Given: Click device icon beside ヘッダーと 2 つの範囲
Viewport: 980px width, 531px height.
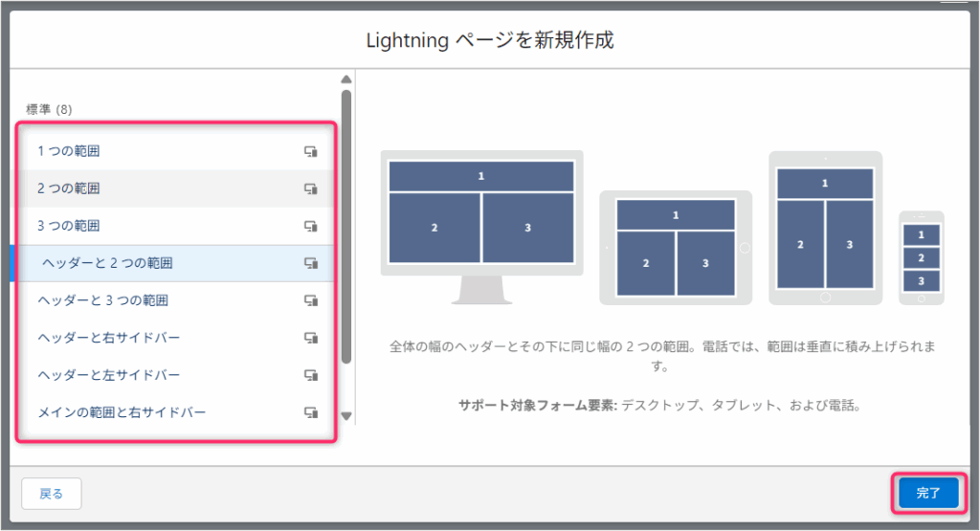Looking at the screenshot, I should (311, 263).
